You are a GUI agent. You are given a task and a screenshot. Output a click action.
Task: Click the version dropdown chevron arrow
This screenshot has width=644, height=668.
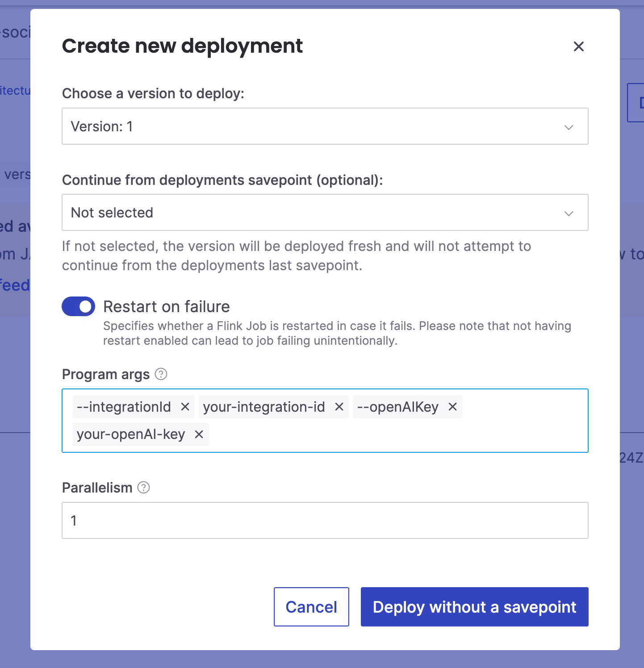click(569, 127)
